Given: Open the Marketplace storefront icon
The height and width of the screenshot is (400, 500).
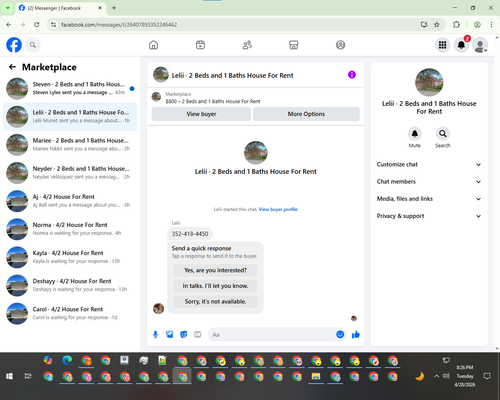Looking at the screenshot, I should 294,45.
